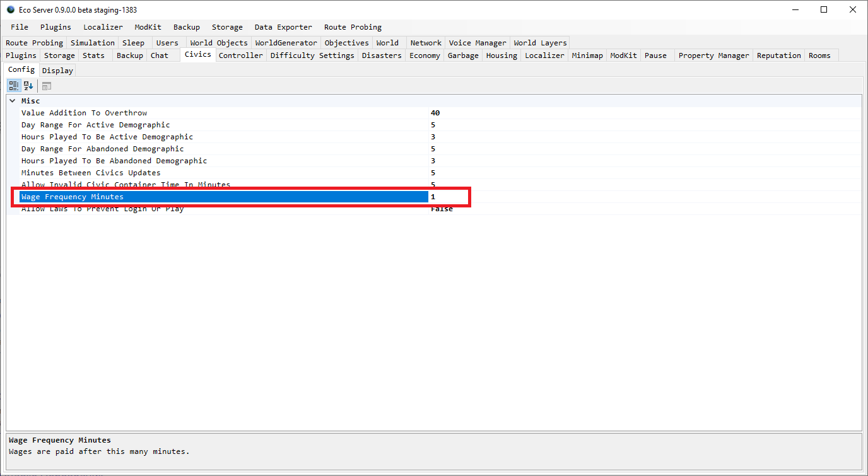Collapse the Misc category
The width and height of the screenshot is (868, 476).
click(x=13, y=101)
